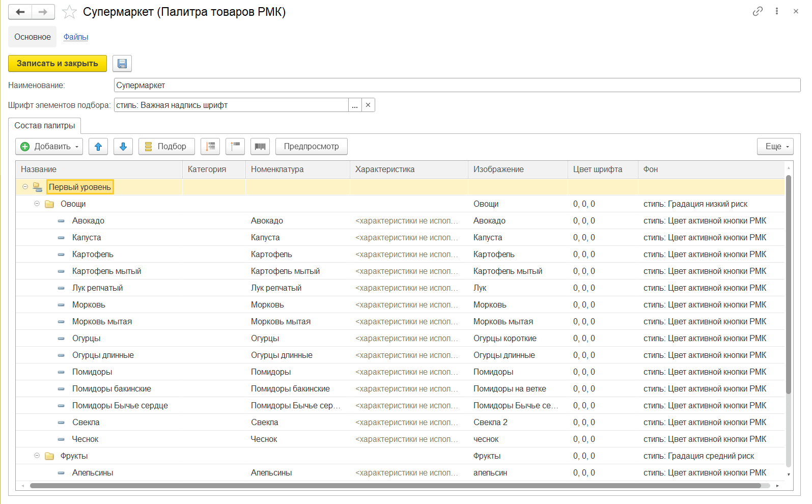The image size is (812, 504).
Task: Click into the Наименование input field
Action: coord(457,86)
